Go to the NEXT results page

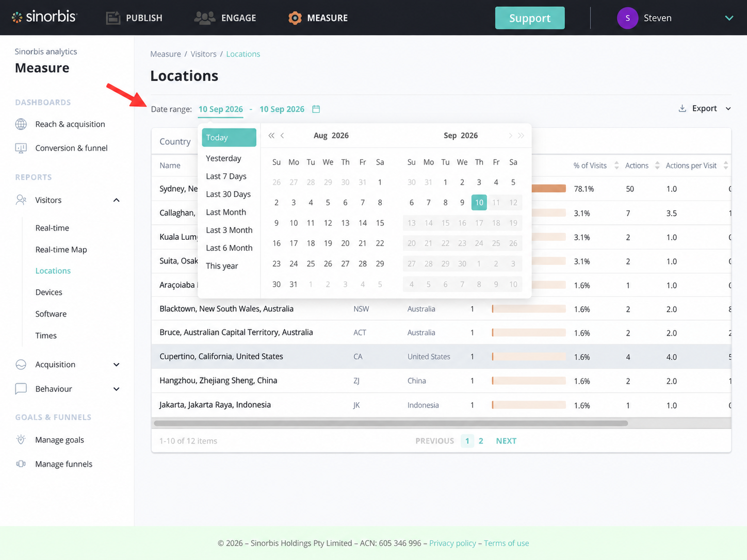(x=506, y=441)
